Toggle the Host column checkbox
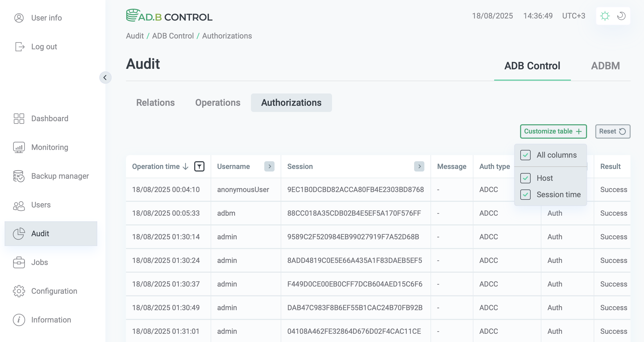644x342 pixels. tap(525, 178)
